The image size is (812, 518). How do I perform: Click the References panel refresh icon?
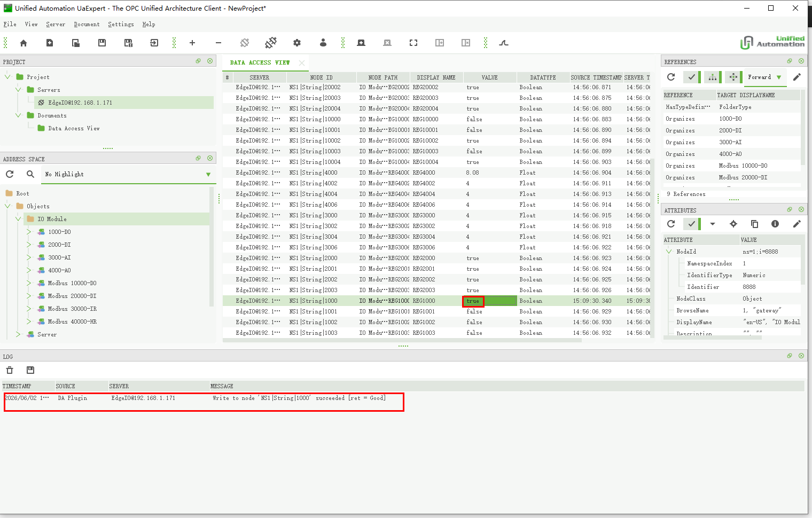pos(671,77)
